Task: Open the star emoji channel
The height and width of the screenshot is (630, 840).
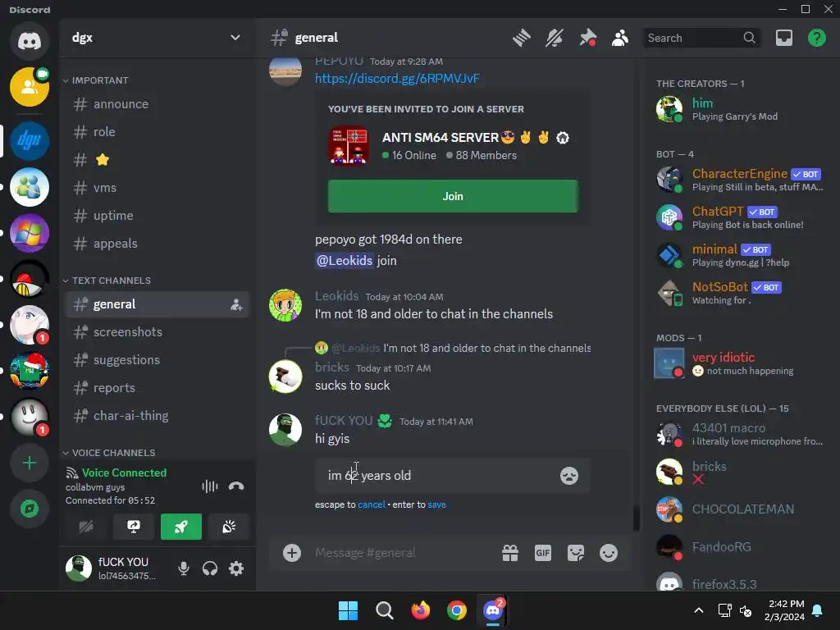Action: tap(157, 160)
